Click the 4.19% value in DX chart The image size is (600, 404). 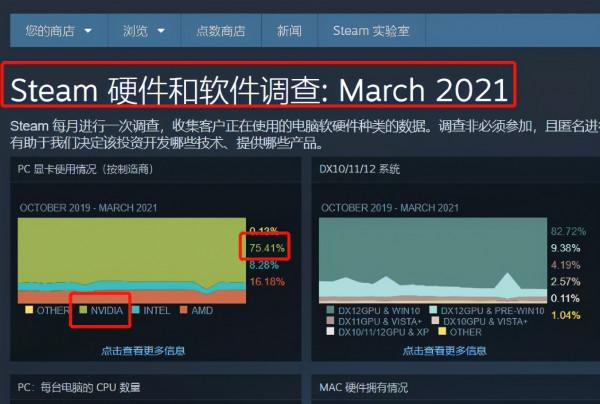[566, 265]
